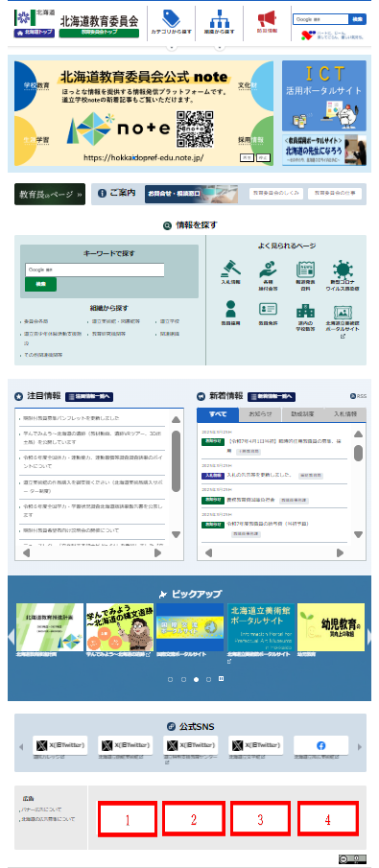Open the Facebook SNS button
The width and height of the screenshot is (379, 868).
tap(320, 745)
